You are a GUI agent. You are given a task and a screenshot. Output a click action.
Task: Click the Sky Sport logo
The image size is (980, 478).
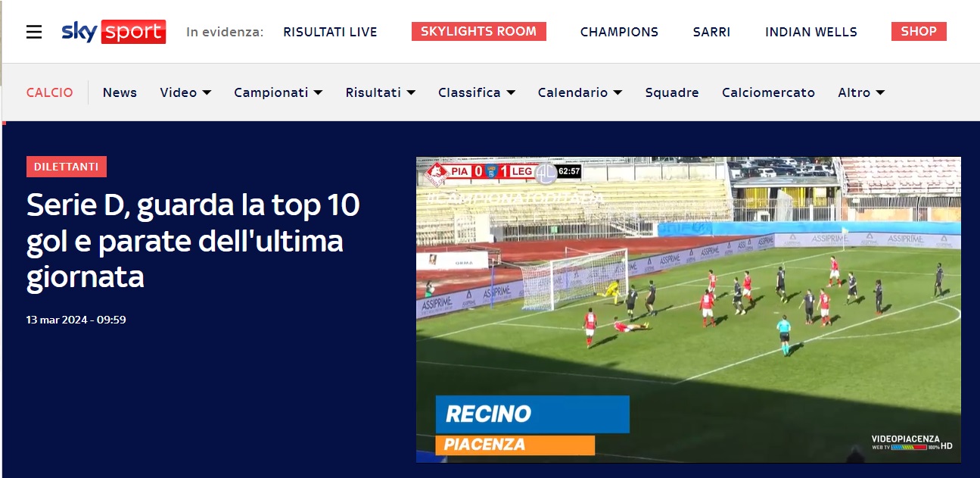[114, 32]
